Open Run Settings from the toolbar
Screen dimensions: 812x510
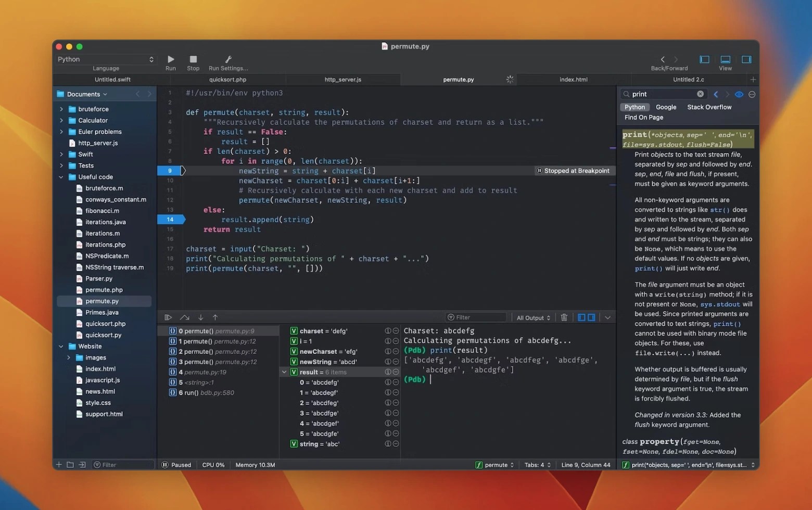pyautogui.click(x=228, y=59)
